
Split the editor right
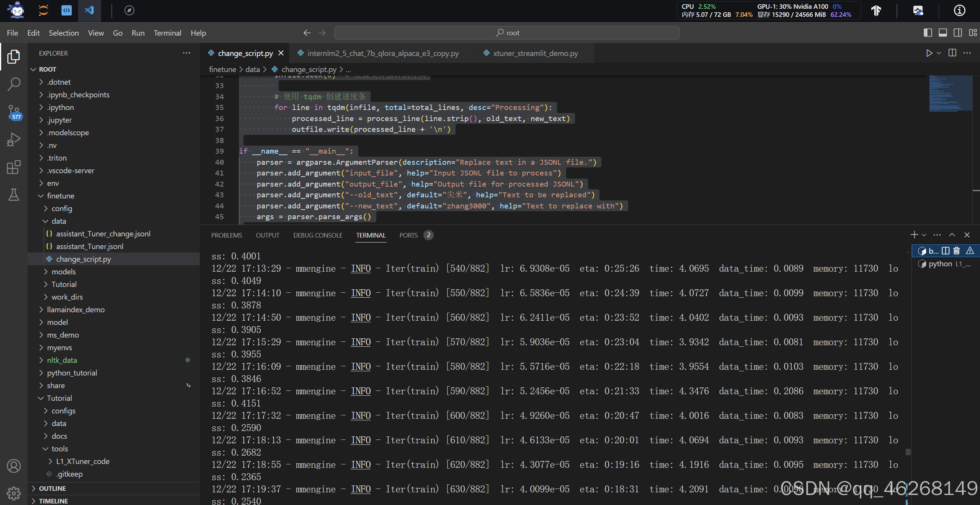point(952,53)
